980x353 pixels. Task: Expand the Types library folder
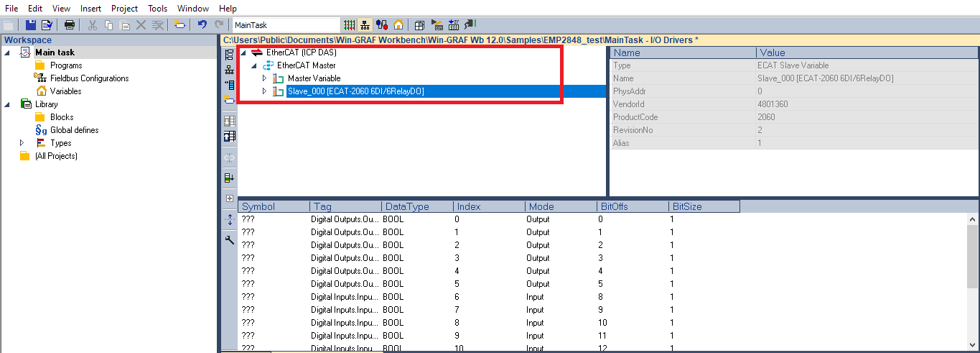22,143
